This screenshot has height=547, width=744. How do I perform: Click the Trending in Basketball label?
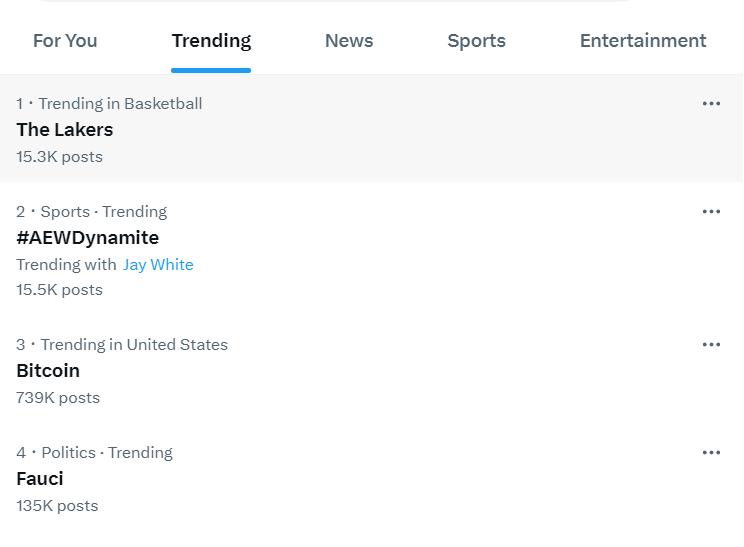click(x=120, y=104)
